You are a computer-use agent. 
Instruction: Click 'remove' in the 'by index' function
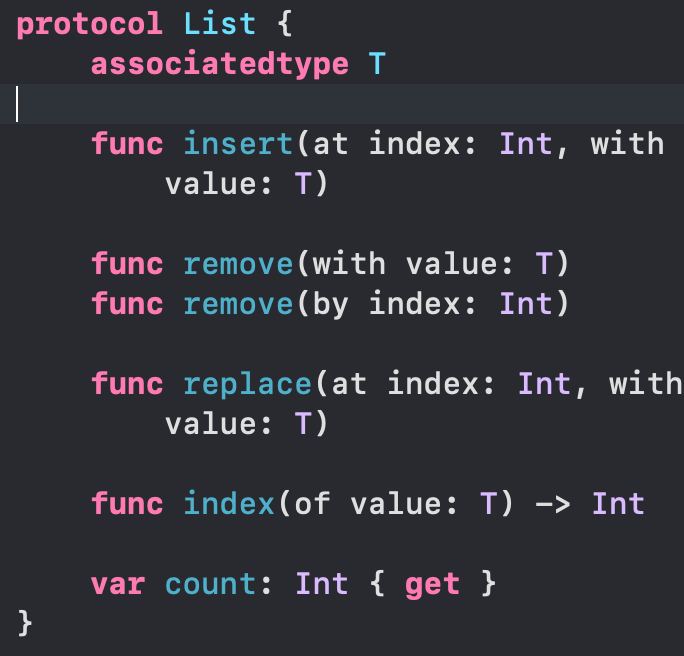pyautogui.click(x=238, y=304)
